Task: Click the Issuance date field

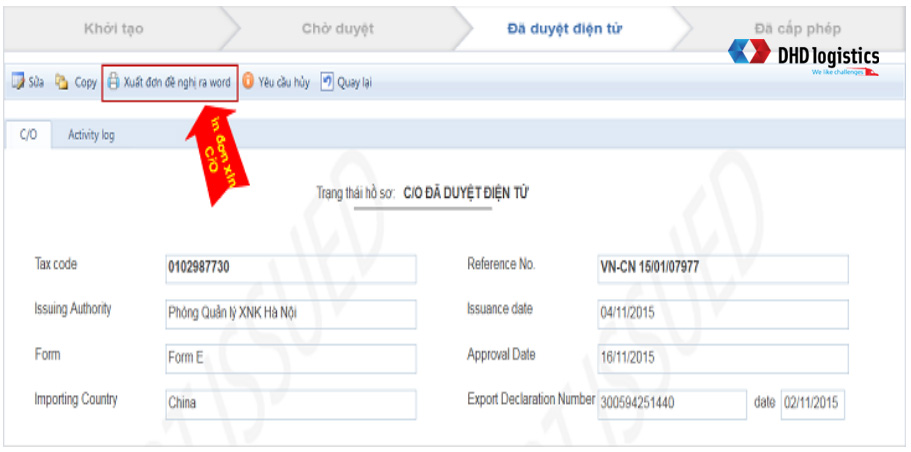Action: (722, 314)
